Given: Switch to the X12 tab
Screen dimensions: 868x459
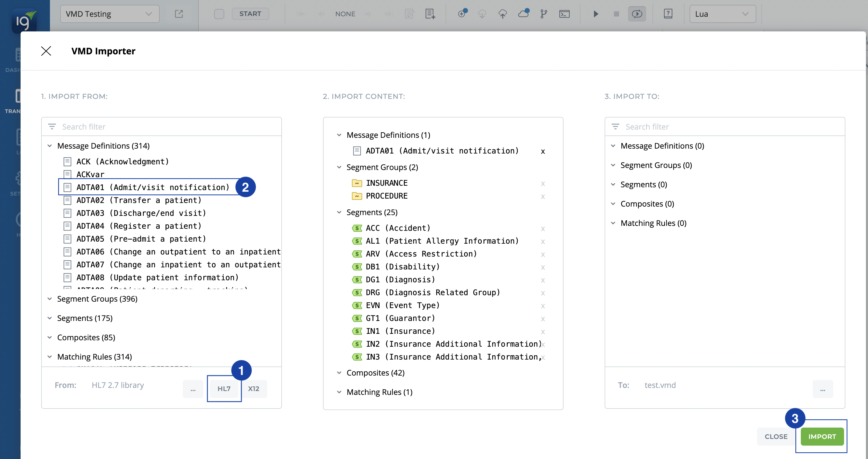Looking at the screenshot, I should click(254, 388).
